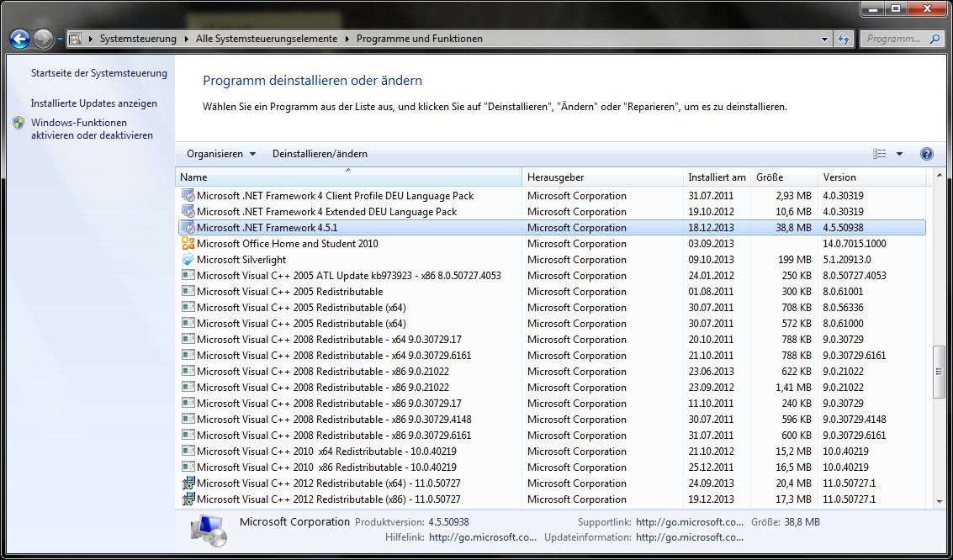Change view with the view icon
953x560 pixels.
880,154
